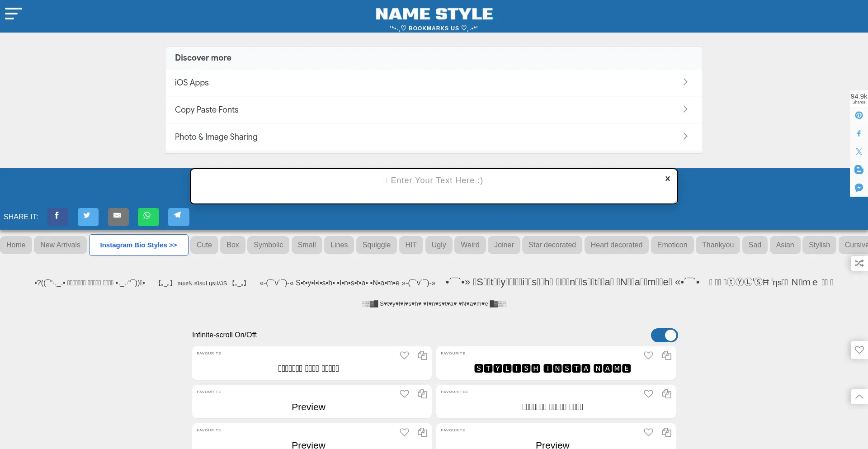Copy the third-row right Preview card
Image resolution: width=868 pixels, height=449 pixels.
pyautogui.click(x=666, y=432)
